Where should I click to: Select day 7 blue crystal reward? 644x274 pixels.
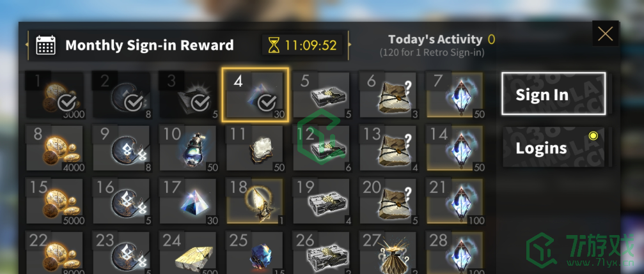click(x=455, y=95)
